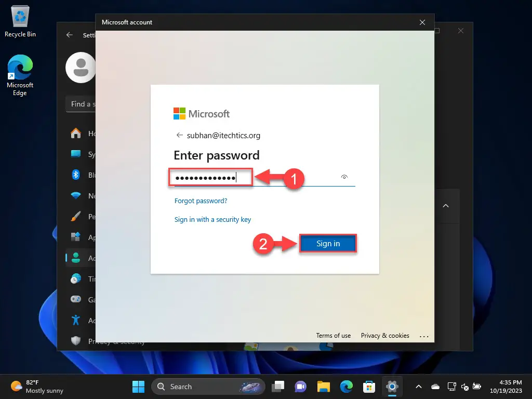This screenshot has height=399, width=532.
Task: Open clock and date 4:35 PM
Action: point(506,387)
